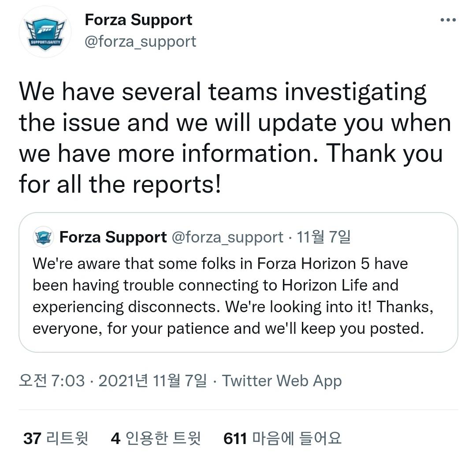Click the main tweet line "We have several teams investigating"

tap(223, 92)
